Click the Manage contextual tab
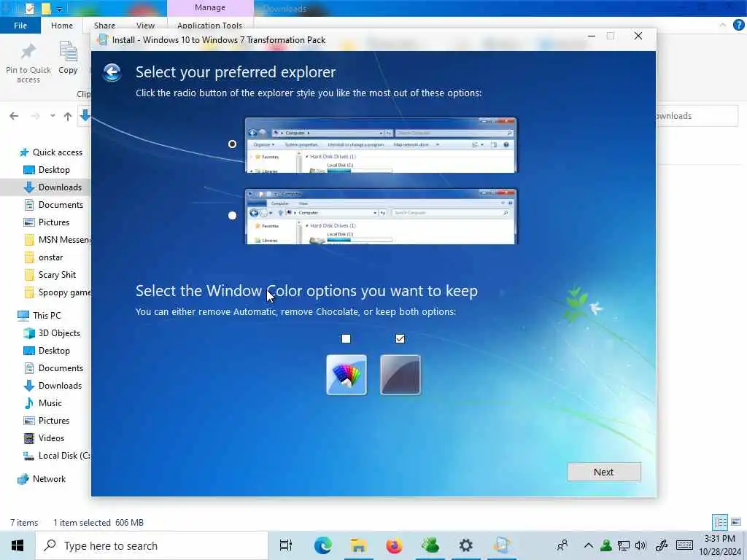Screen dimensions: 747x560 click(210, 7)
